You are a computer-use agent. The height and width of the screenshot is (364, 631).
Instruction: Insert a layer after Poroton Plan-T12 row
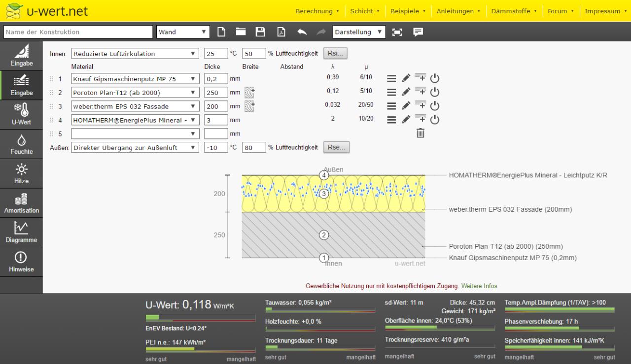point(420,92)
